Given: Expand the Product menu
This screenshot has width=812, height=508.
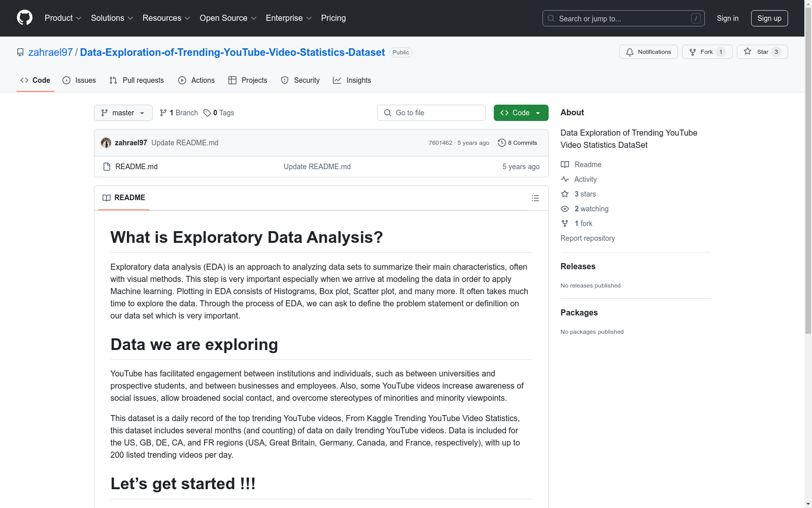Looking at the screenshot, I should point(63,18).
